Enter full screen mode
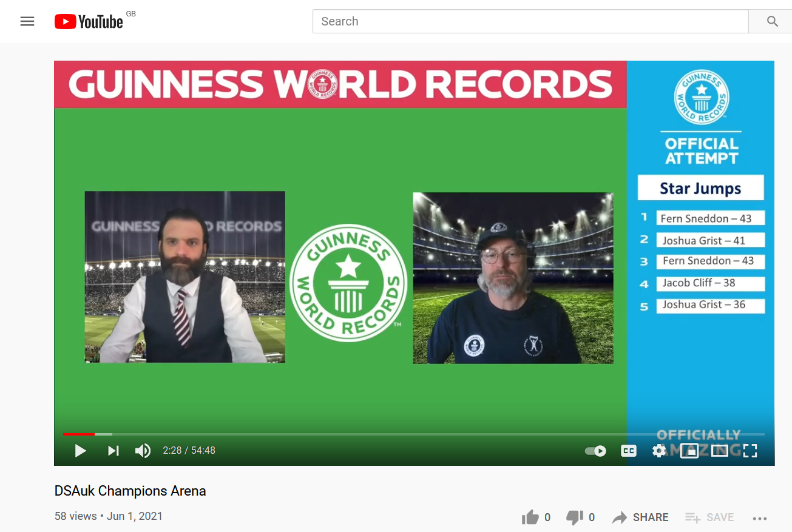 coord(751,451)
